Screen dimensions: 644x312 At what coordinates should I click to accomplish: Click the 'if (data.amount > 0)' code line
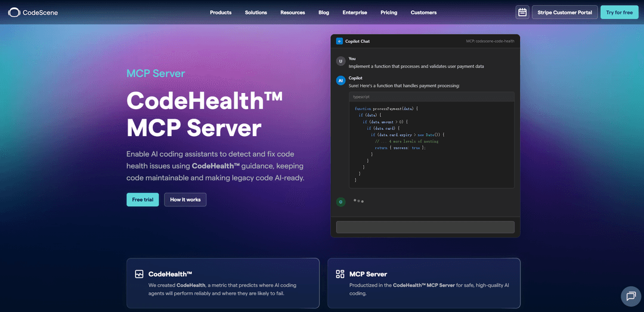coord(385,122)
